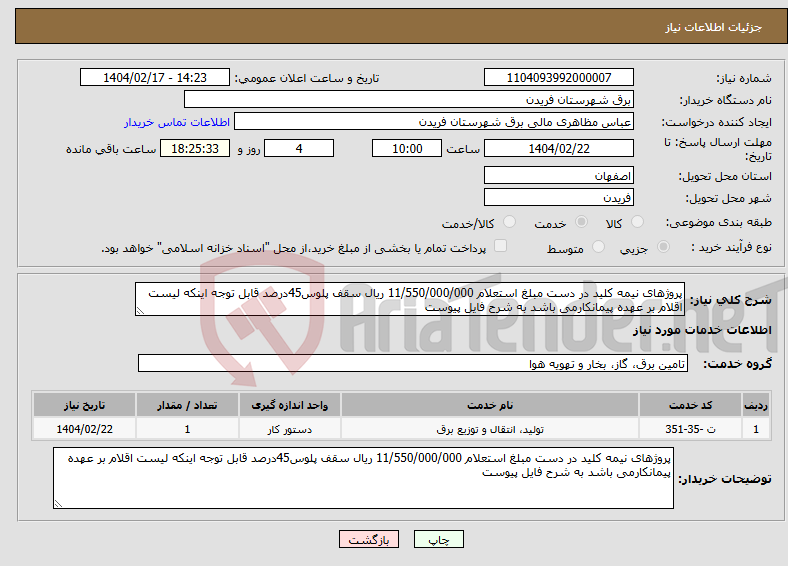Click the شماره نیاز field 1104093992000007
The image size is (788, 566).
point(558,77)
